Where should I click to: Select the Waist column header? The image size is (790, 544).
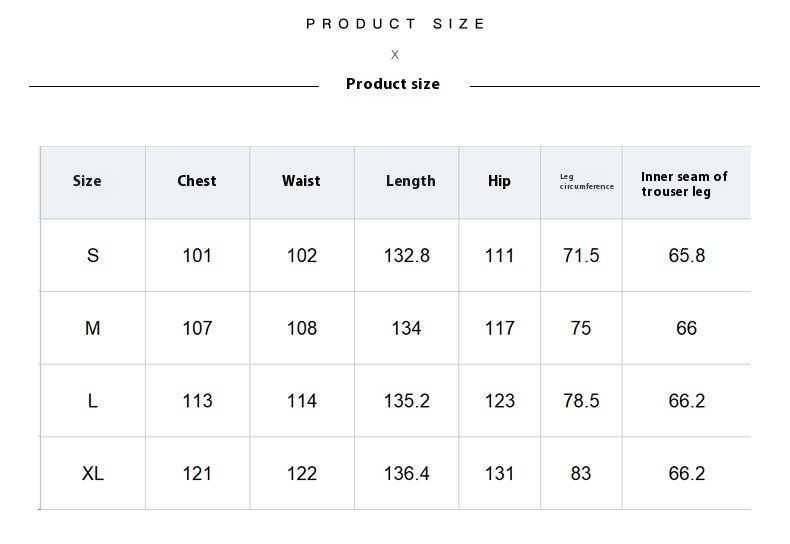[301, 181]
